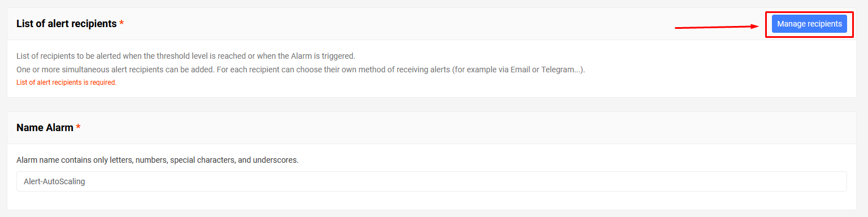868x217 pixels.
Task: Click the sentence about threshold level being reached
Action: click(x=185, y=56)
